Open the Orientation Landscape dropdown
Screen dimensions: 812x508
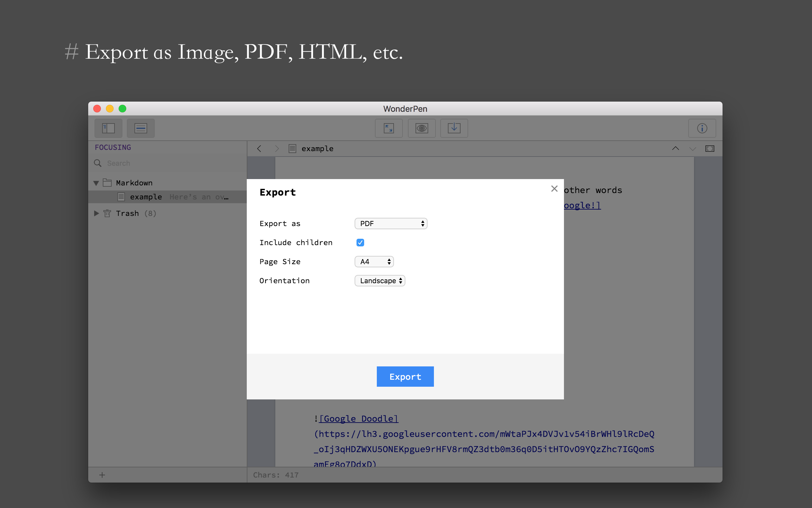pos(379,281)
